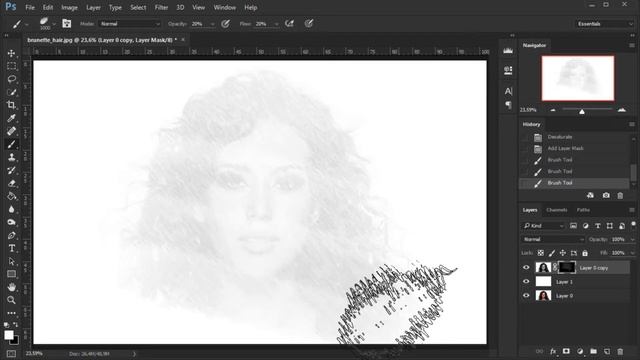Select the Quick Selection tool
Screen dimensions: 640x360
11,92
